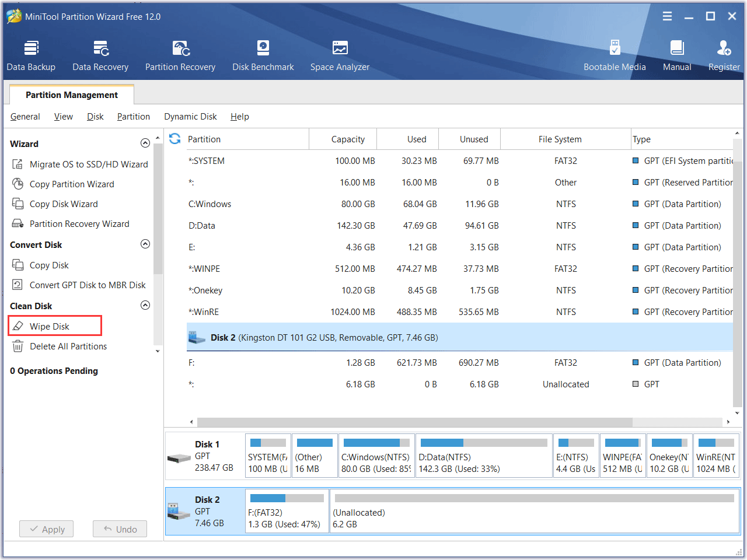Image resolution: width=747 pixels, height=560 pixels.
Task: Open the Dynamic Disk menu
Action: click(x=190, y=117)
